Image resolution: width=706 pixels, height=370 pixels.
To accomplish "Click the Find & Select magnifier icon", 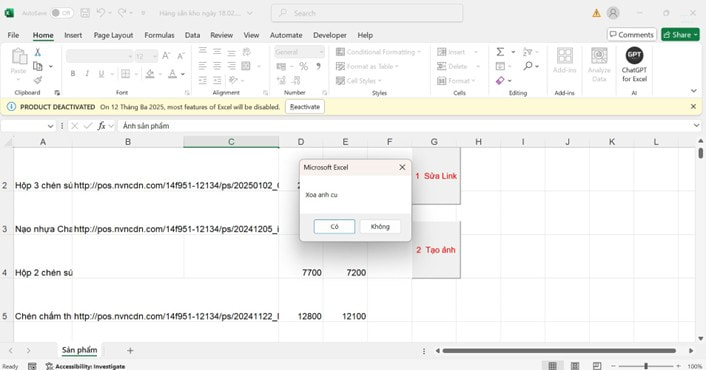I will pos(528,66).
